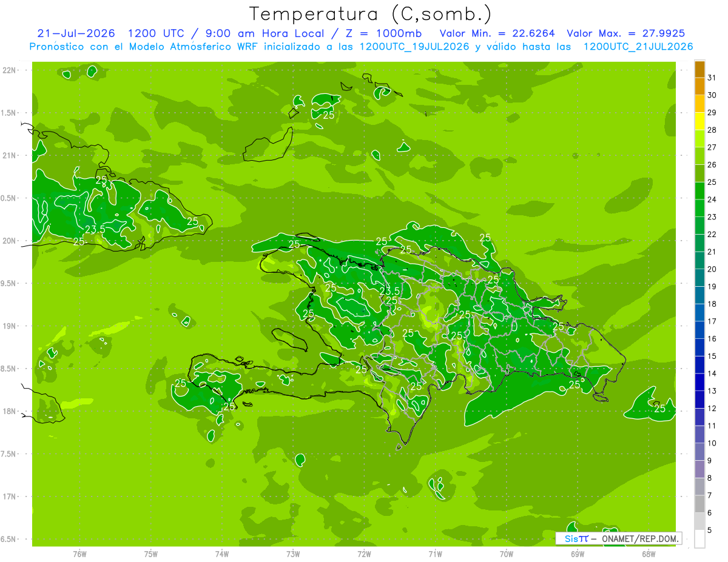The width and height of the screenshot is (728, 562).
Task: Pick the dark orange swatch above 31
Action: [x=699, y=70]
